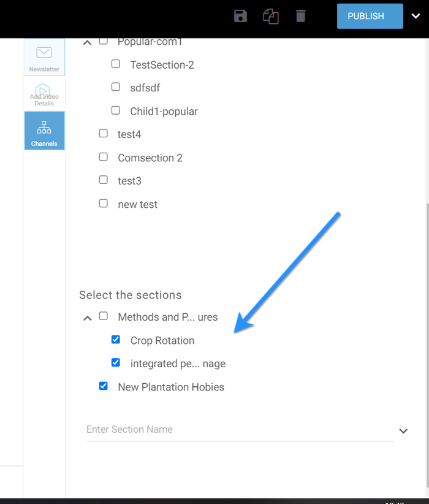Viewport: 429px width, 504px height.
Task: Collapse the Popular-com1 tree node
Action: [87, 42]
